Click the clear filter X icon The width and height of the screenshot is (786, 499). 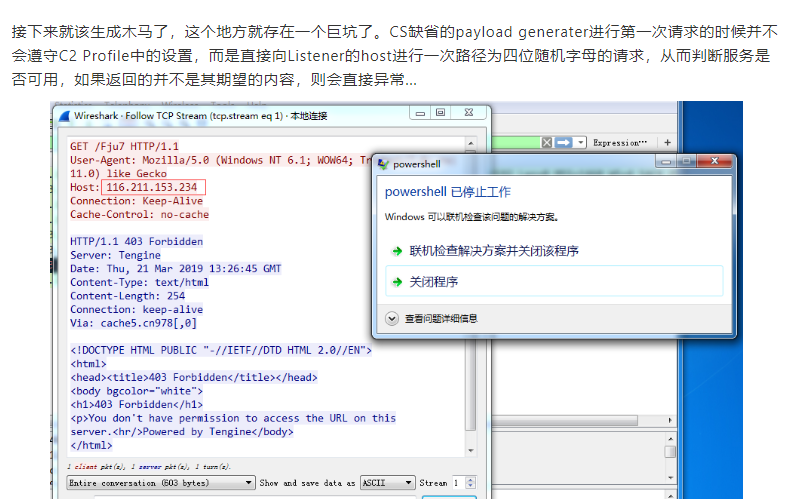click(x=547, y=143)
